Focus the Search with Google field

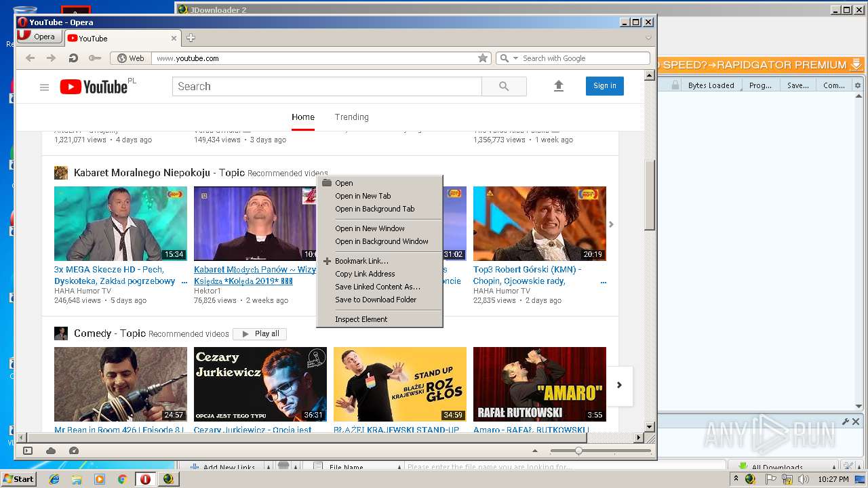pos(585,58)
